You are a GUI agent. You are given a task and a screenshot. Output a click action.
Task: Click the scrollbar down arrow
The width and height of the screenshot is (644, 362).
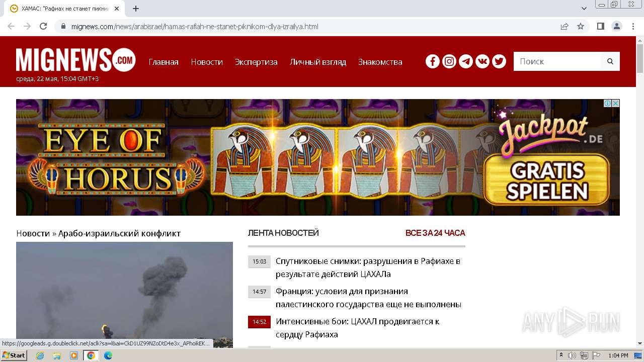[640, 343]
